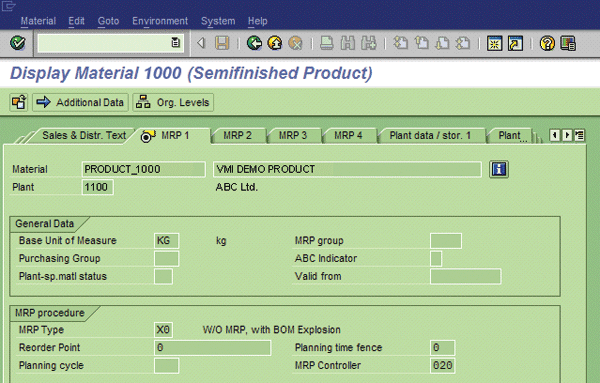
Task: Open the Environment menu
Action: (x=160, y=21)
